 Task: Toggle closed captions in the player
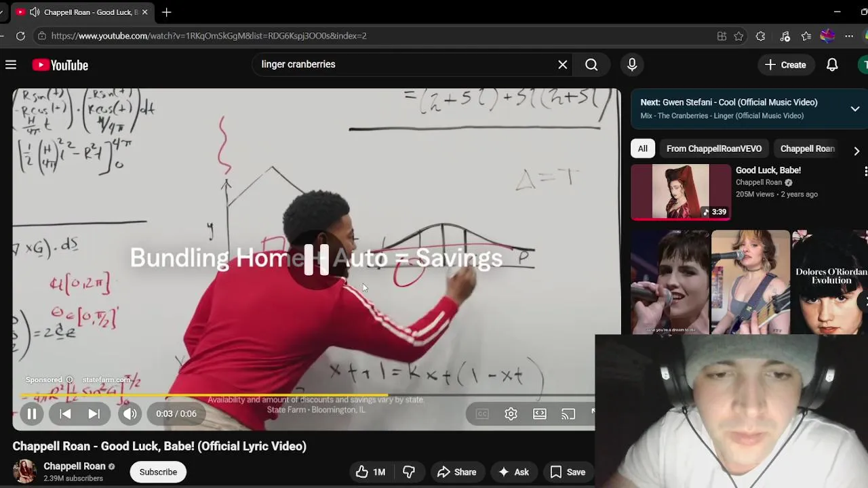click(x=482, y=413)
